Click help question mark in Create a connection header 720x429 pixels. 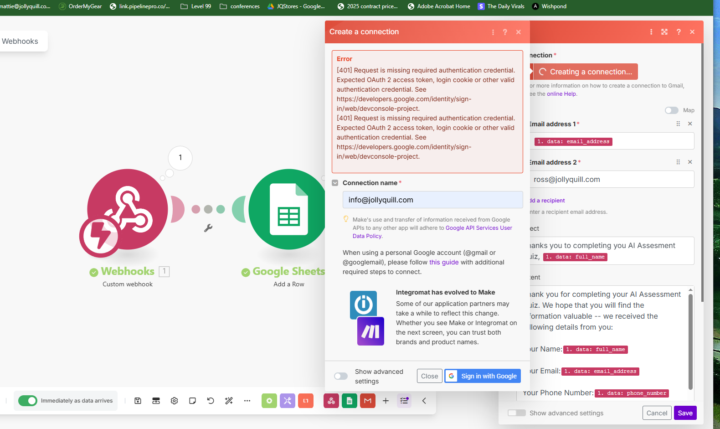click(505, 32)
